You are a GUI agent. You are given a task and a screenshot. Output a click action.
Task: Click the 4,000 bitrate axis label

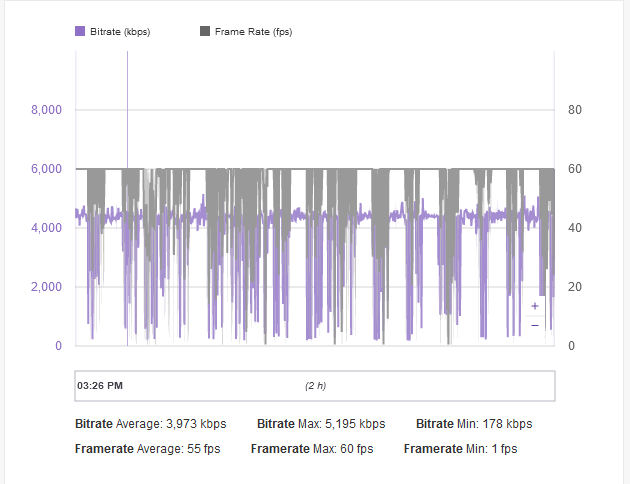(47, 228)
